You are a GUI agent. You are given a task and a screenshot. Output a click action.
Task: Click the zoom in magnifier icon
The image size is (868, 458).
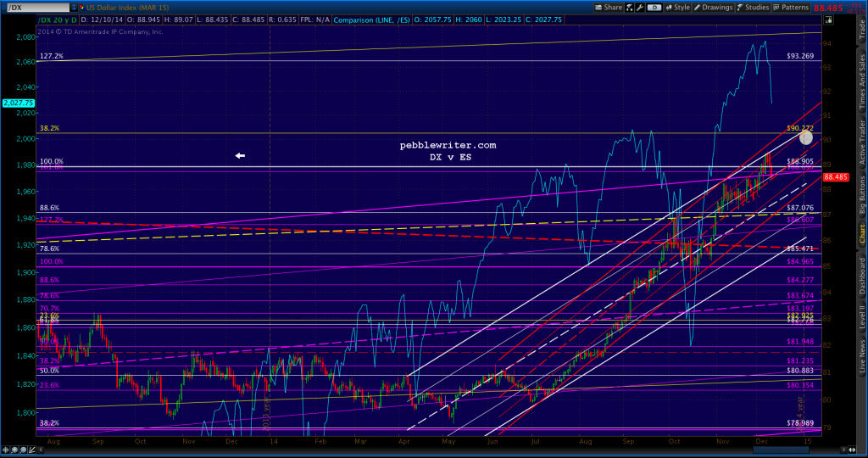tap(14, 450)
